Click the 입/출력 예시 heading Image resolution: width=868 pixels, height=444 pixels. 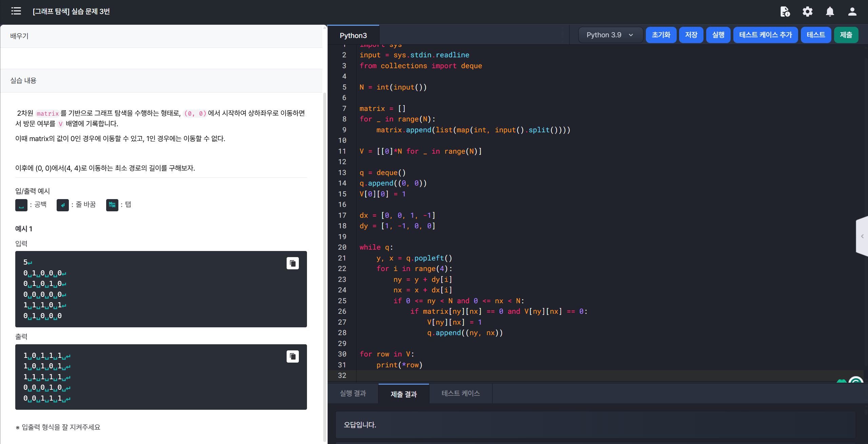pos(33,191)
